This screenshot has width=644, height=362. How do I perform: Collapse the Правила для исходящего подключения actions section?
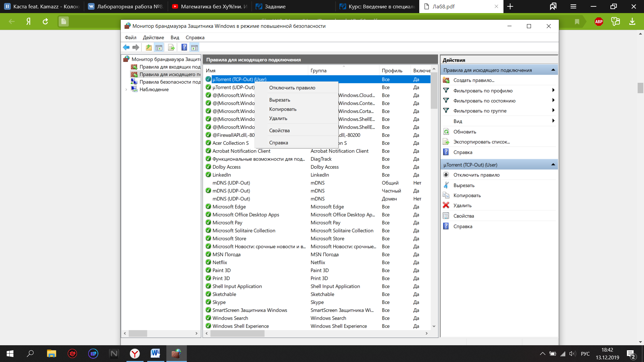coord(553,70)
